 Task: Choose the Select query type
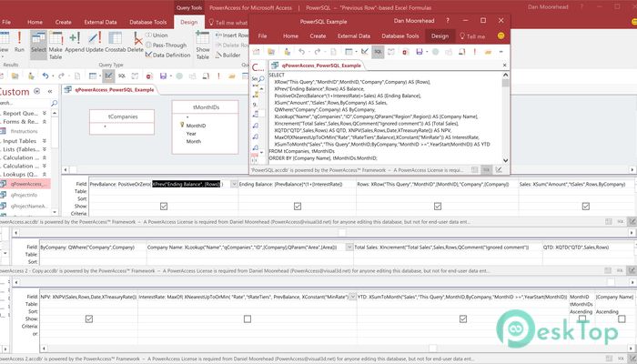pyautogui.click(x=38, y=42)
